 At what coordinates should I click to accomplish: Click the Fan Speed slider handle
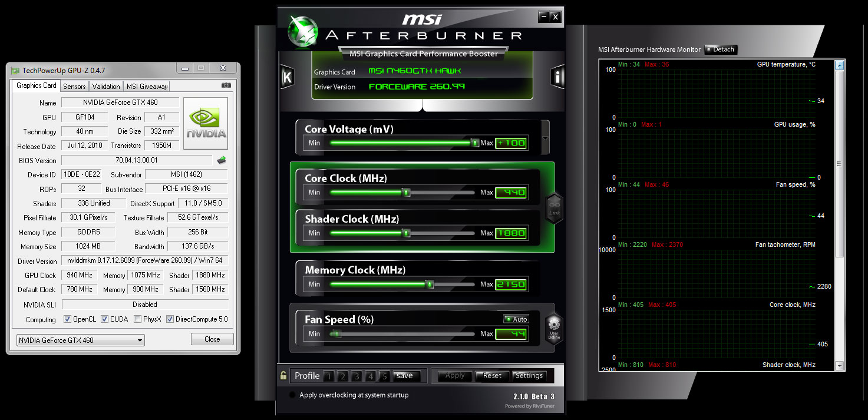(x=335, y=333)
